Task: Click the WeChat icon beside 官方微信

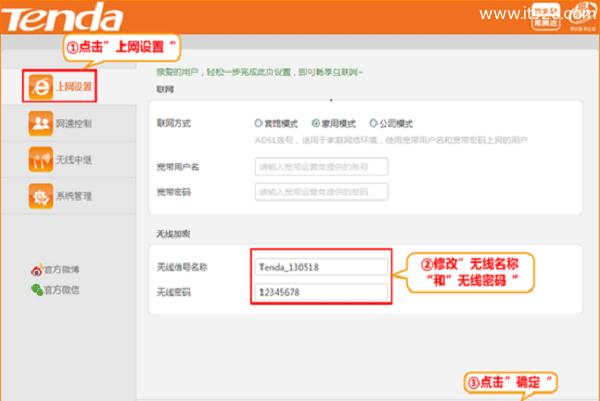Action: click(37, 290)
